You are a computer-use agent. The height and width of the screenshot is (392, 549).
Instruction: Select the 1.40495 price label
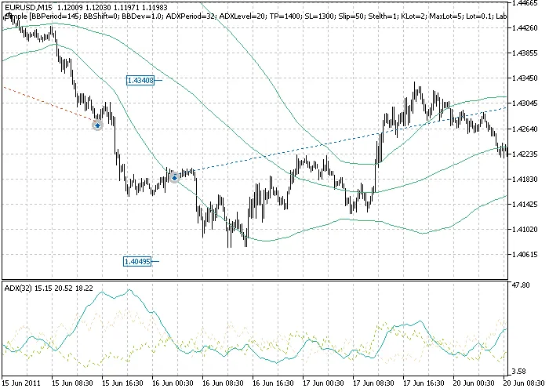(x=137, y=261)
